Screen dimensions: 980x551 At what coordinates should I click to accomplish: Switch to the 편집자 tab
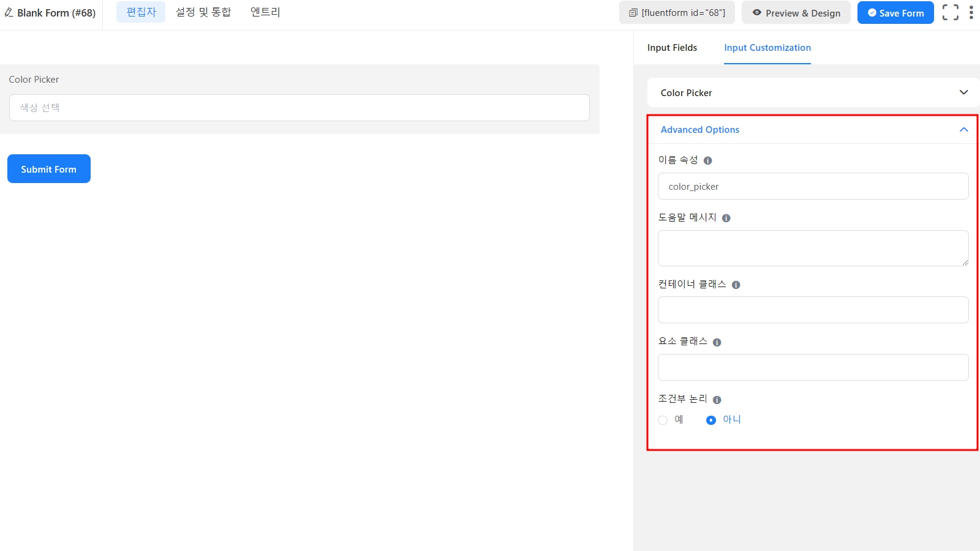tap(141, 12)
